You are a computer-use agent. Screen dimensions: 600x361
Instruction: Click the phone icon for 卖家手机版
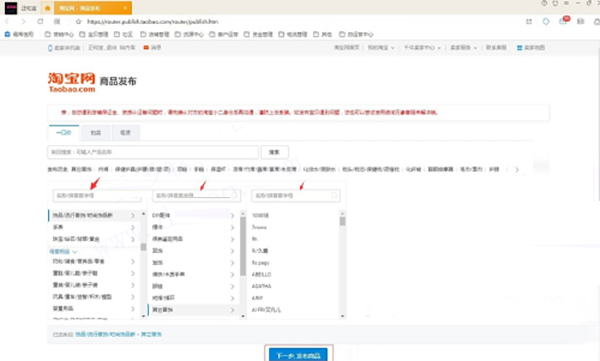tap(50, 48)
